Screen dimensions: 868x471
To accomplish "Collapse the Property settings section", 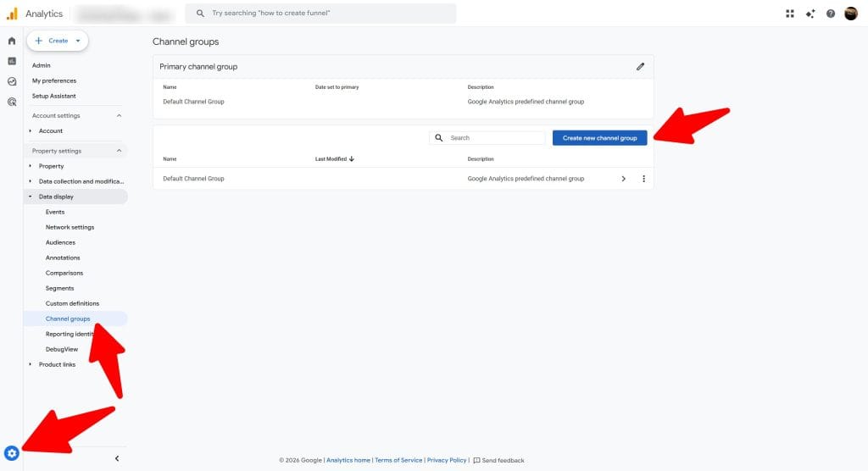I will pos(119,152).
